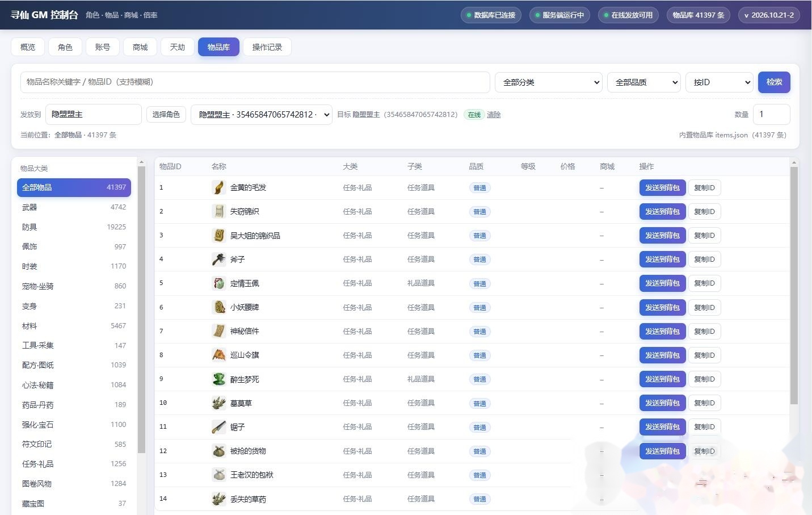Image resolution: width=812 pixels, height=515 pixels.
Task: Click the 检索 search button
Action: click(x=774, y=82)
